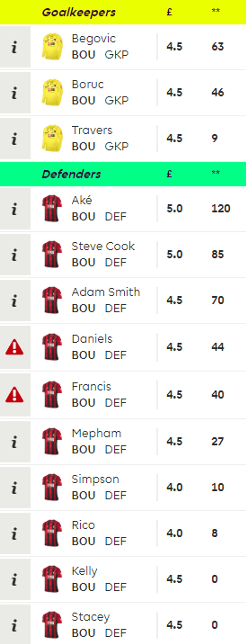Open info icon for Stacey

[15, 624]
